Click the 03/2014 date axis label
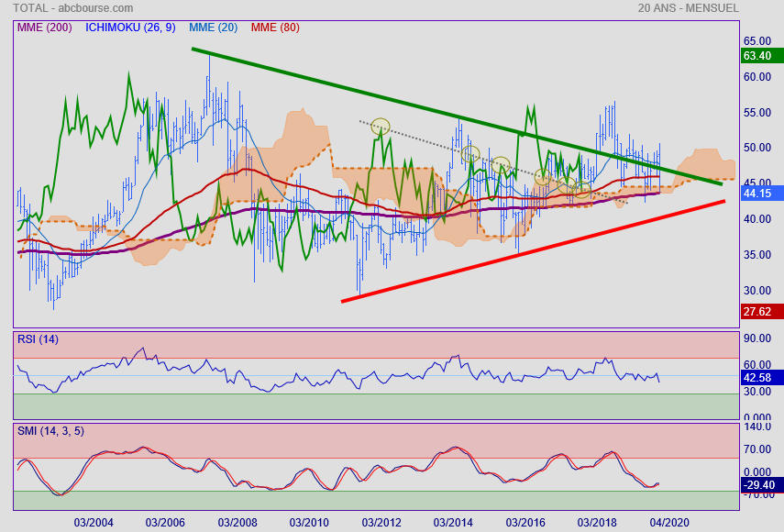 tap(453, 523)
